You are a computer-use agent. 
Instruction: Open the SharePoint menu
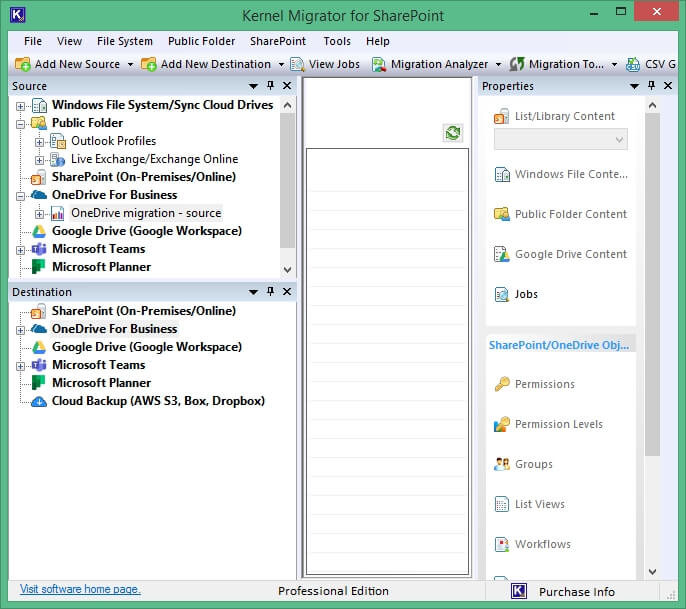pos(278,41)
